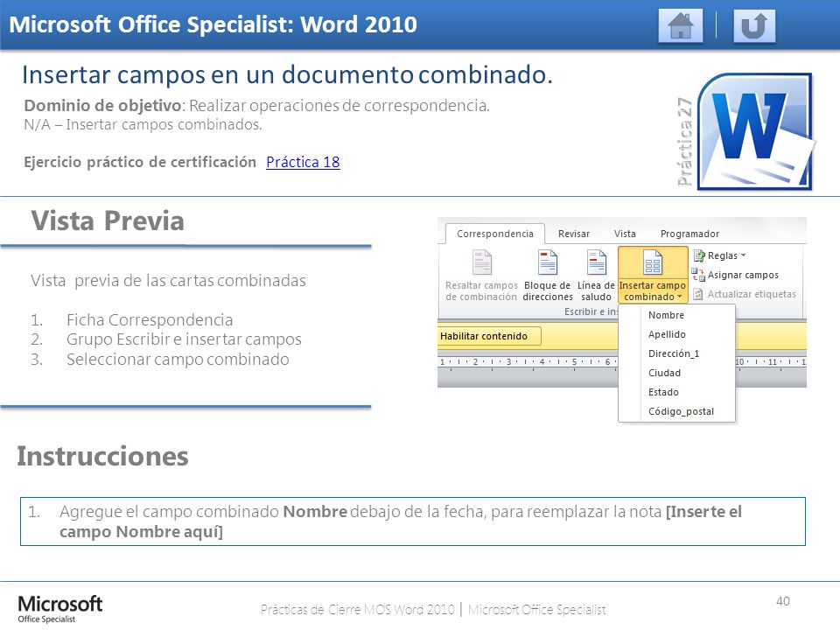The image size is (840, 630).
Task: Click the Home icon in header
Action: click(681, 25)
